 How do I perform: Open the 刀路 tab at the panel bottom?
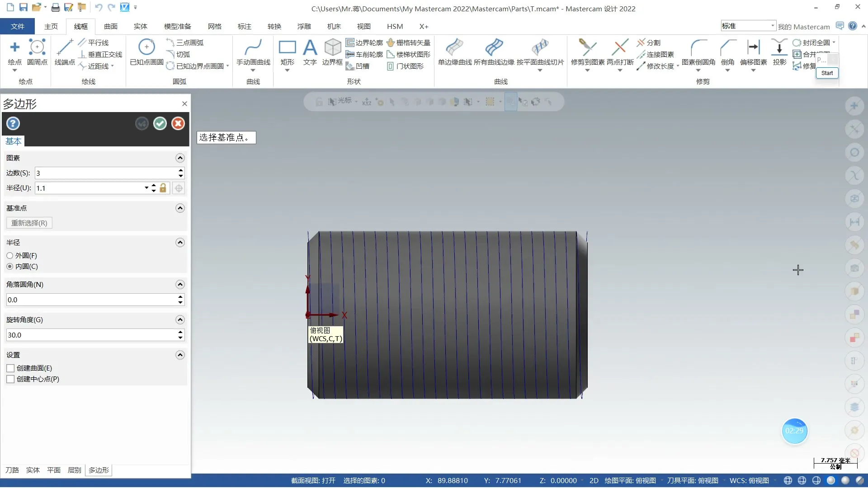click(12, 470)
